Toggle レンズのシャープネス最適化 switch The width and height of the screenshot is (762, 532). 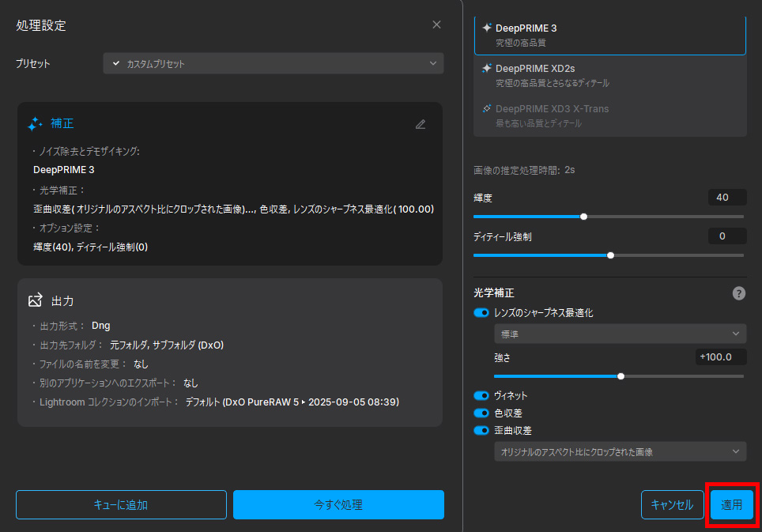481,313
